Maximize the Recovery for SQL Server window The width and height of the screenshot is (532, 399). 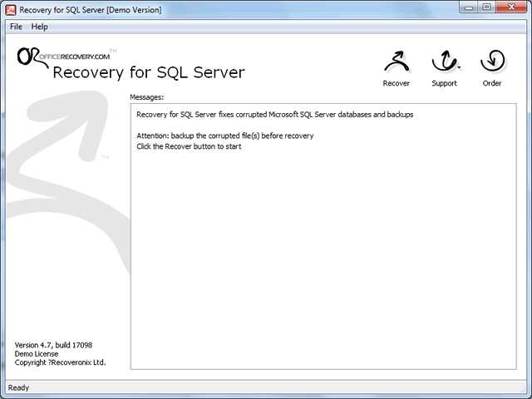coord(486,7)
